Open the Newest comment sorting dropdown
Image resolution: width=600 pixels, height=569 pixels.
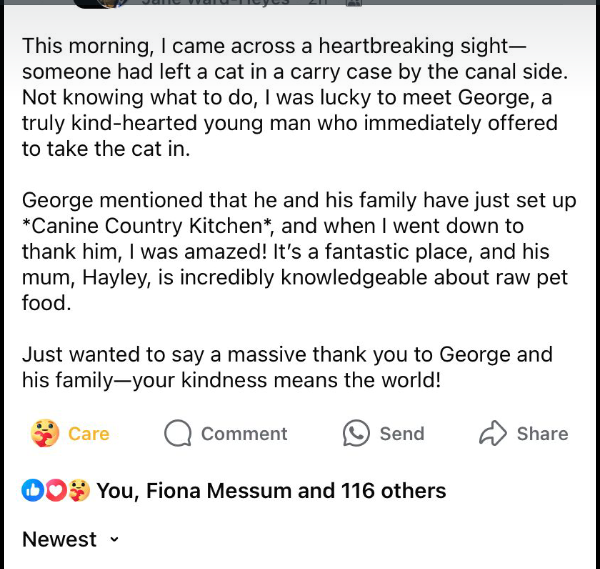(71, 539)
